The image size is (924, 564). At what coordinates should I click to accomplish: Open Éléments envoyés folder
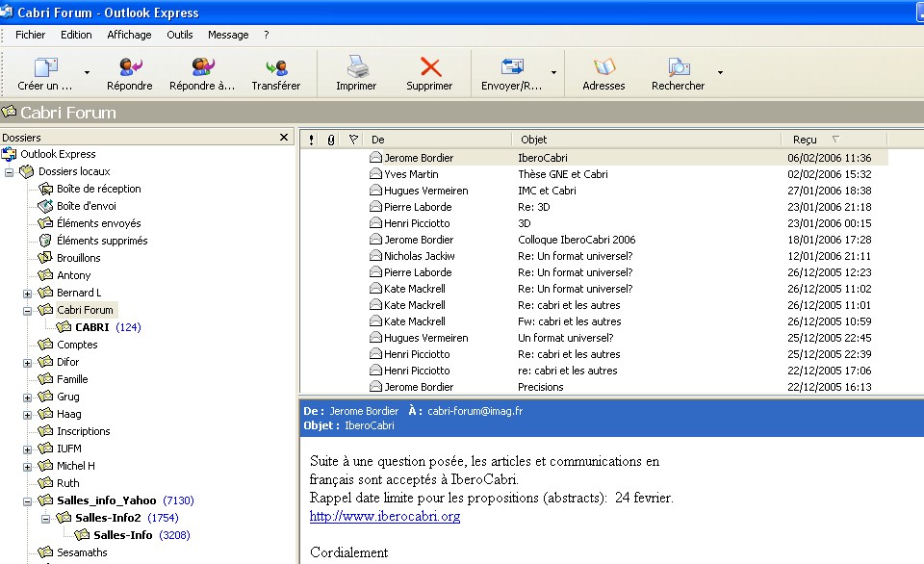[x=98, y=223]
